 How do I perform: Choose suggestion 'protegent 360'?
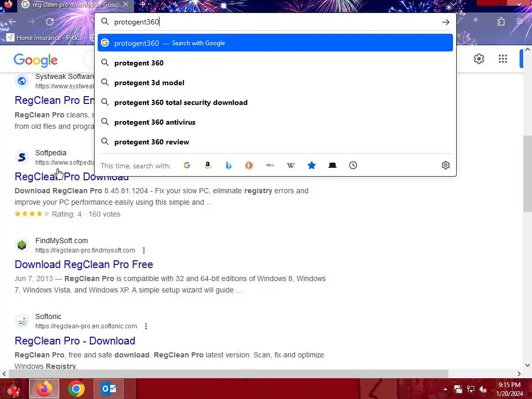[x=275, y=63]
